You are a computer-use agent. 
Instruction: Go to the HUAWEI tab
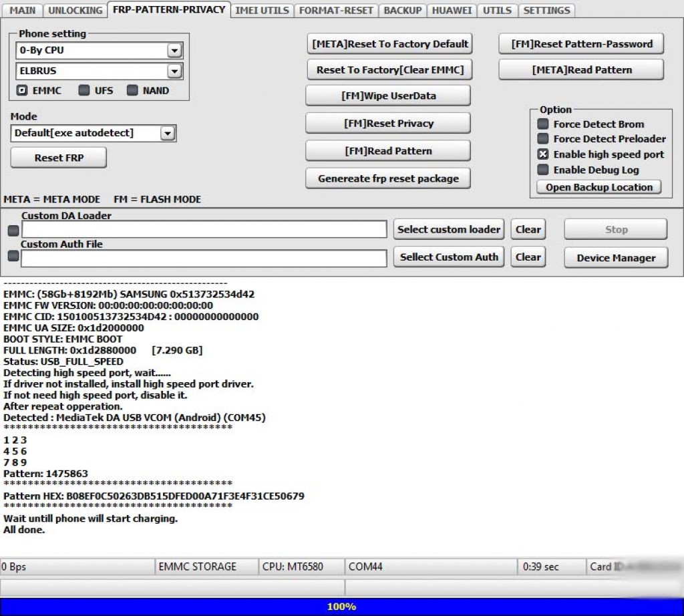[452, 10]
